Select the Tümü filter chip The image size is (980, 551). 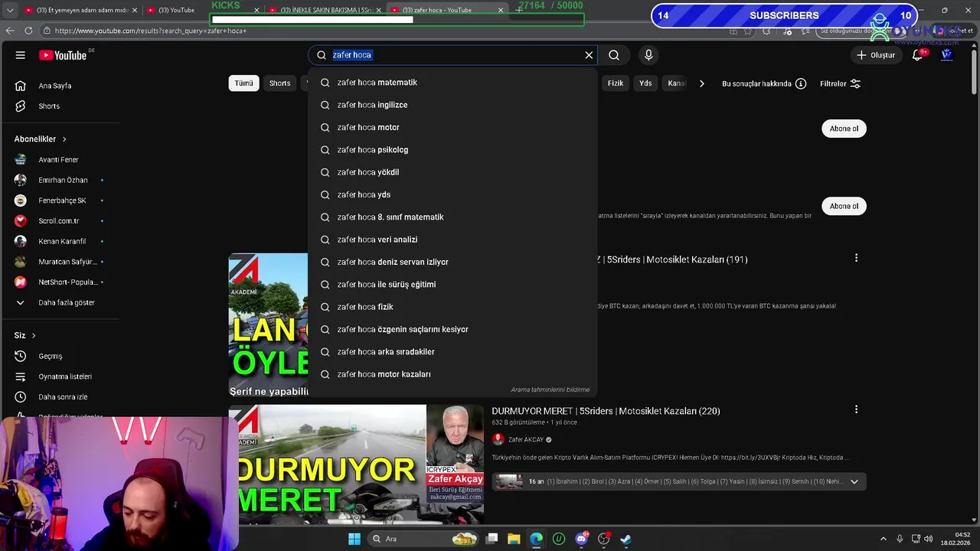243,83
